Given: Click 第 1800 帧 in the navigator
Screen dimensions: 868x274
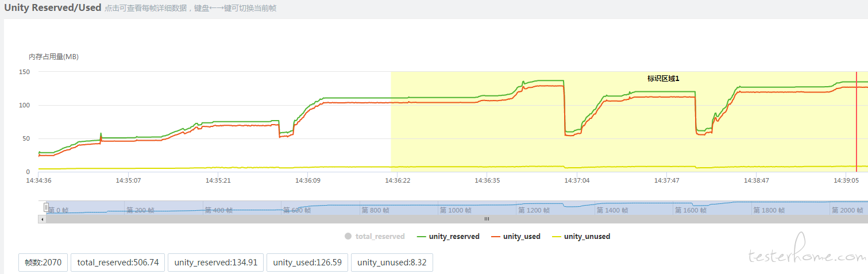Looking at the screenshot, I should click(x=770, y=210).
